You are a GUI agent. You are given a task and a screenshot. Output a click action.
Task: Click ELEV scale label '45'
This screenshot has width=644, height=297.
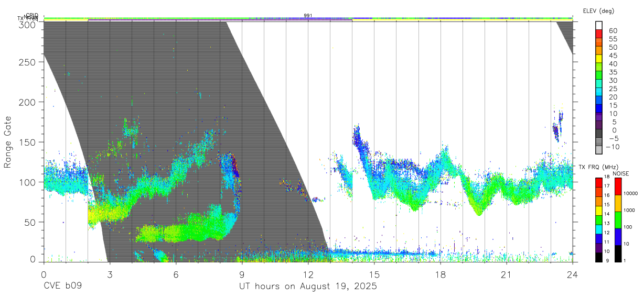tap(613, 56)
